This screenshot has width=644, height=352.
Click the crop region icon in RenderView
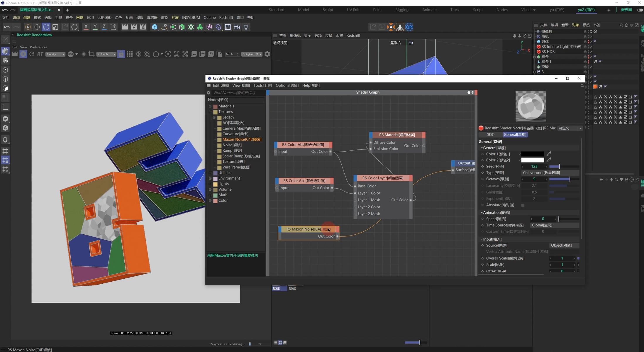[91, 54]
